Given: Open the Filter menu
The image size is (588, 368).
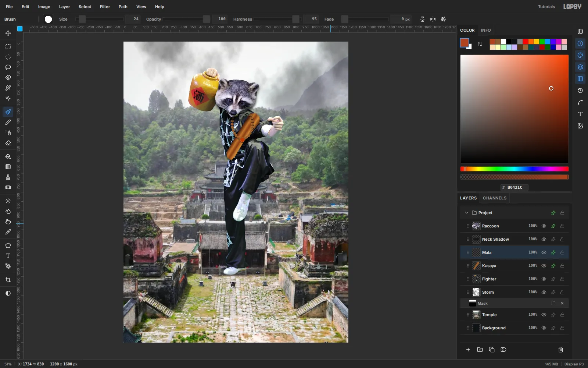Looking at the screenshot, I should pos(105,7).
